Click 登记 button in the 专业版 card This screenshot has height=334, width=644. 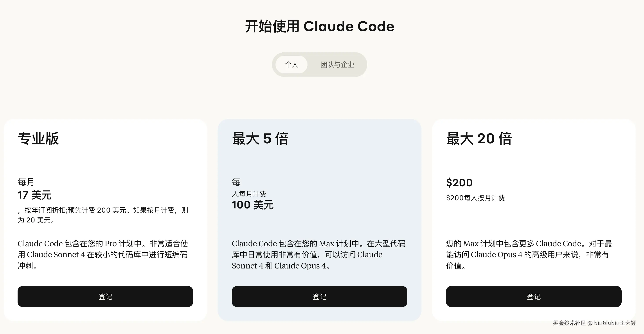[105, 297]
